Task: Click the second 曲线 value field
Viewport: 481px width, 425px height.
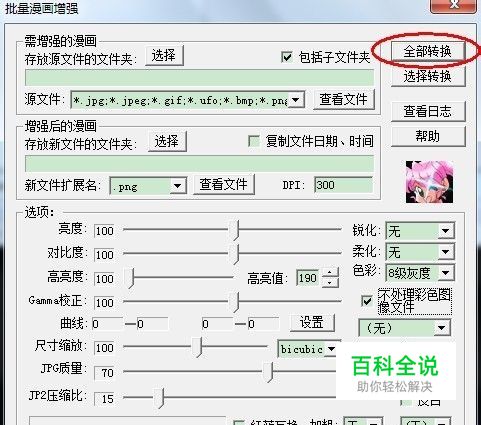Action: tap(152, 324)
